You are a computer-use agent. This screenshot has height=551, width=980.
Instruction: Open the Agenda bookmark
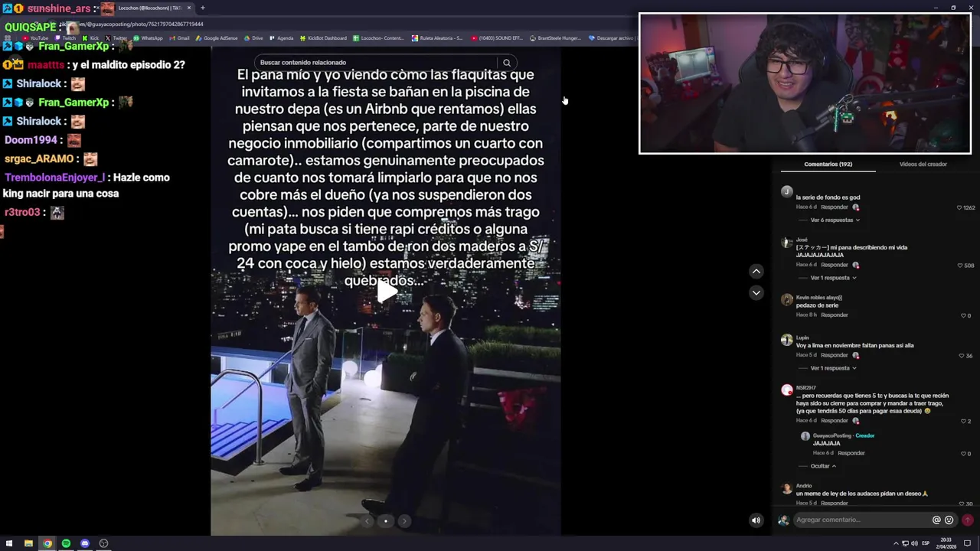point(281,38)
